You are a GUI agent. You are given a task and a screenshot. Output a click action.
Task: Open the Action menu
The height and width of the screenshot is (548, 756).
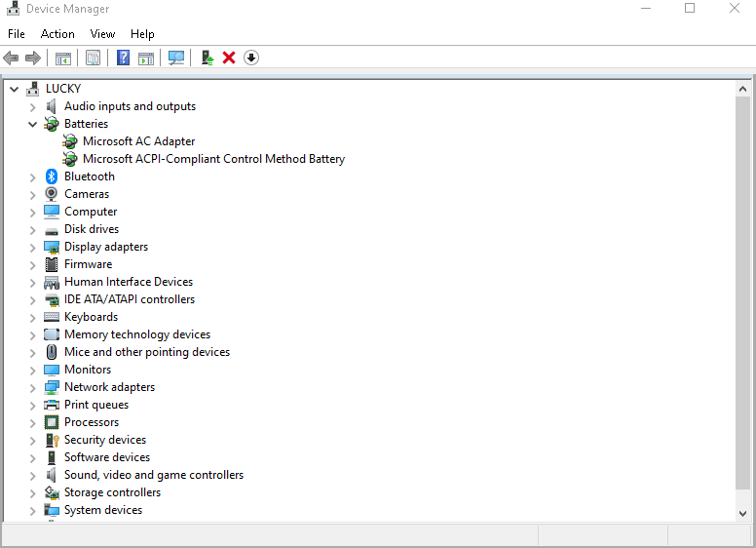point(57,33)
